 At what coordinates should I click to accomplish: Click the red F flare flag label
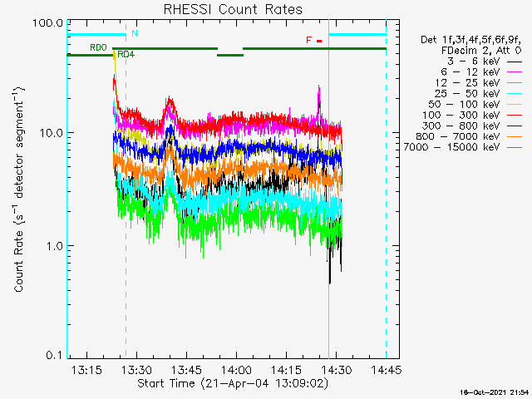308,40
